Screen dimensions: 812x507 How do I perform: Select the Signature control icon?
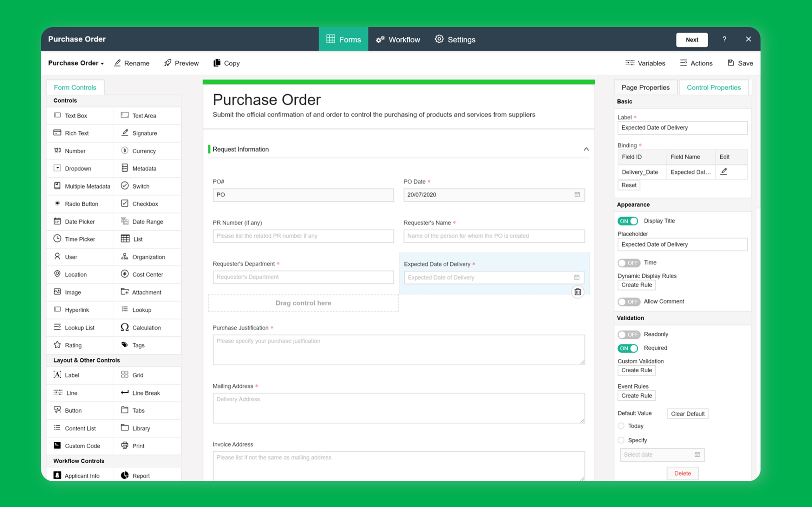tap(125, 133)
